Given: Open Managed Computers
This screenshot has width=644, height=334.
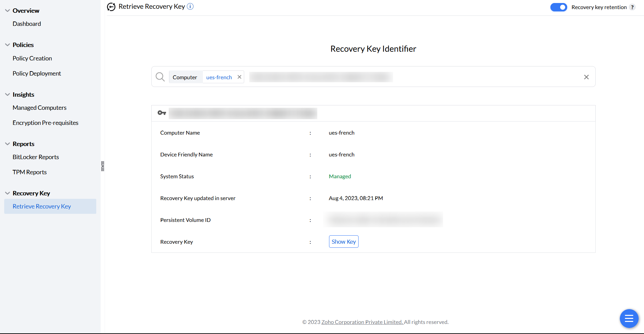Looking at the screenshot, I should pos(40,108).
